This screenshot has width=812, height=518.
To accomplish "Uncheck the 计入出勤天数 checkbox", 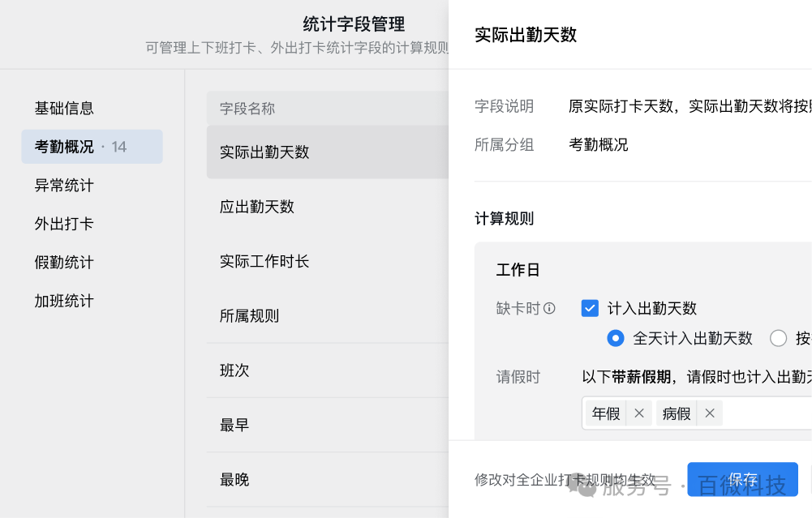I will (591, 308).
